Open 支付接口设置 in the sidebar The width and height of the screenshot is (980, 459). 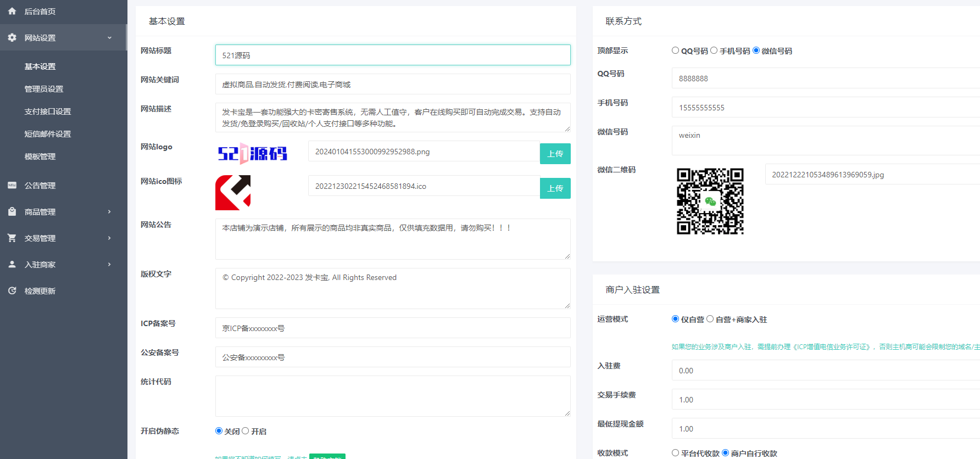click(48, 111)
